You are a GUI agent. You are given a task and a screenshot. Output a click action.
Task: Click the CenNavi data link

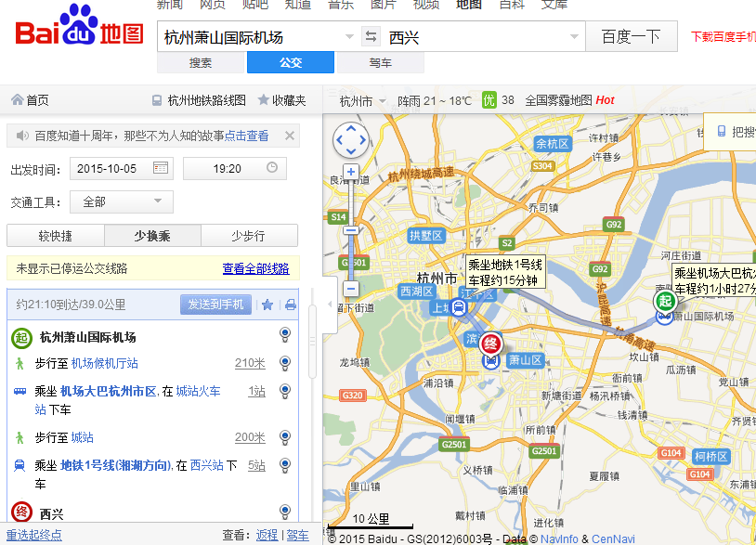613,539
